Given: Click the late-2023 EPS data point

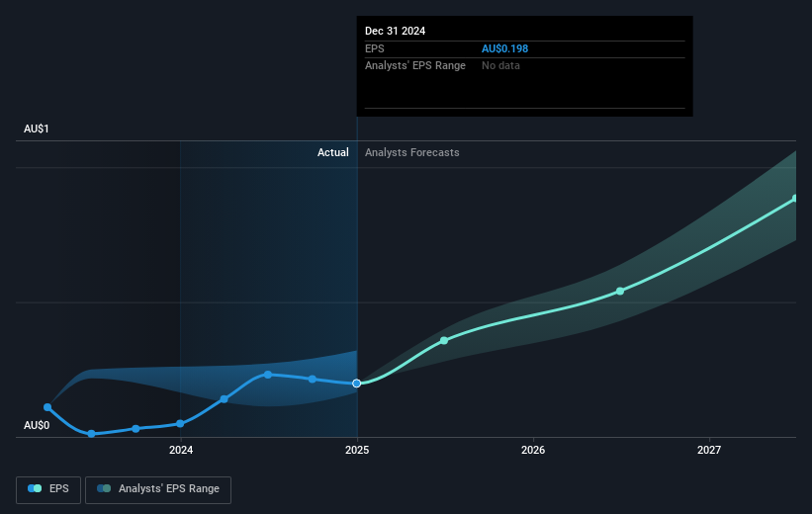Looking at the screenshot, I should click(135, 429).
